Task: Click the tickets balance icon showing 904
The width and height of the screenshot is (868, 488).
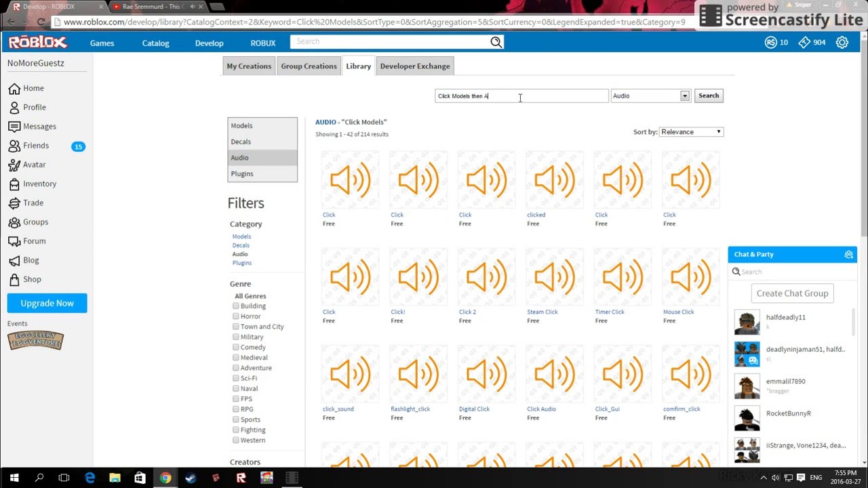Action: click(x=804, y=42)
